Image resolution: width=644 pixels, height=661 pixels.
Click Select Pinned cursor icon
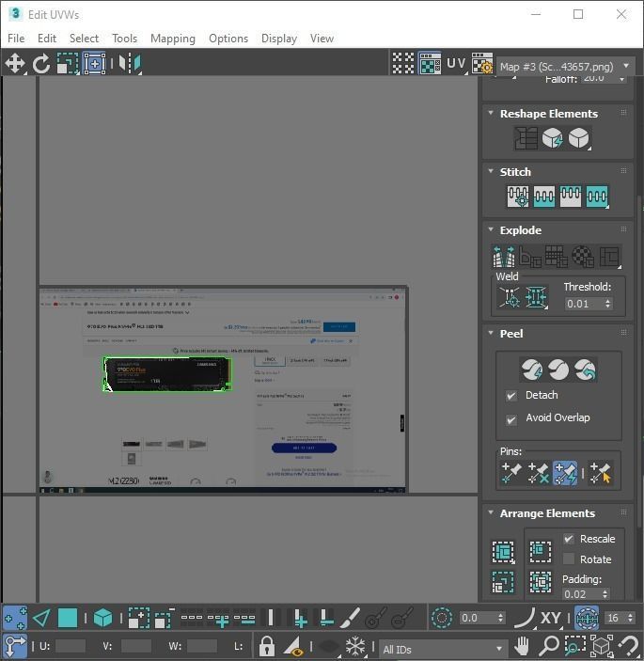pos(601,473)
